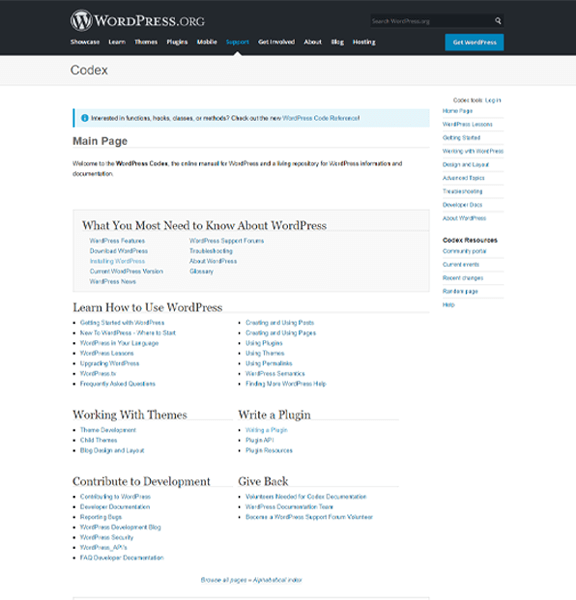The height and width of the screenshot is (600, 576).
Task: Open the Theme Development link
Action: 108,430
